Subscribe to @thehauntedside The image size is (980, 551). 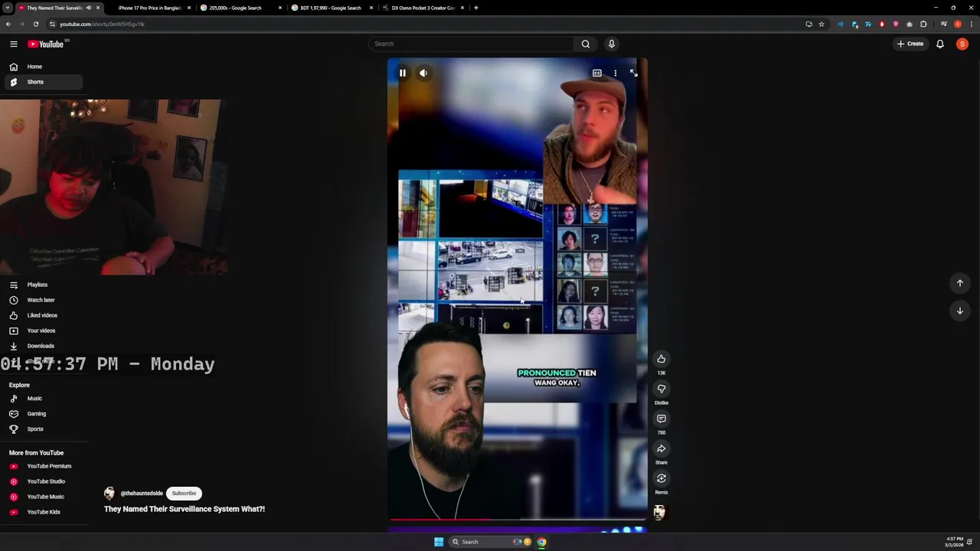tap(184, 494)
